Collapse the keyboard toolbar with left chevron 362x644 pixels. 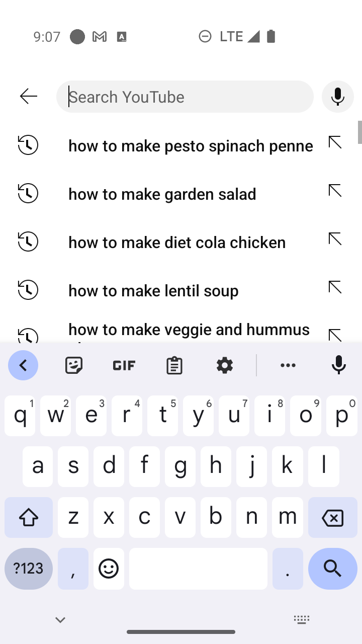pos(23,365)
